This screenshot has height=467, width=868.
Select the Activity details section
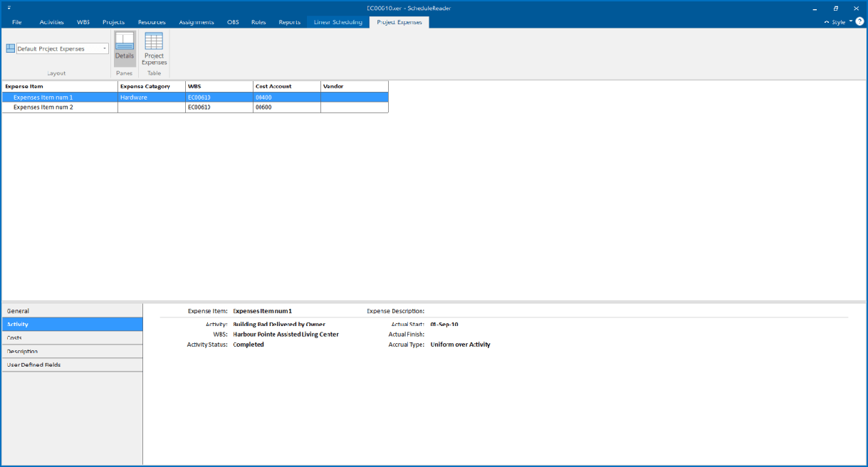[72, 324]
